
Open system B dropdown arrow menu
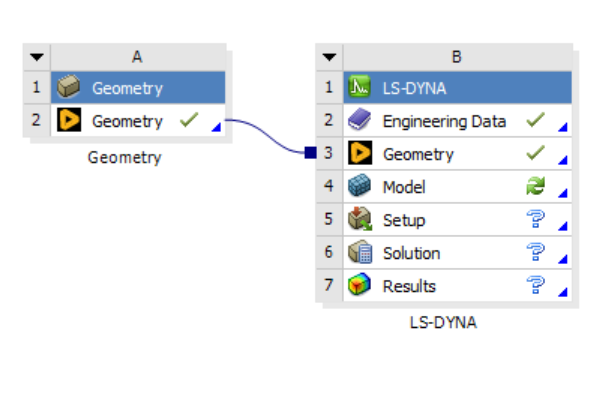pos(329,57)
